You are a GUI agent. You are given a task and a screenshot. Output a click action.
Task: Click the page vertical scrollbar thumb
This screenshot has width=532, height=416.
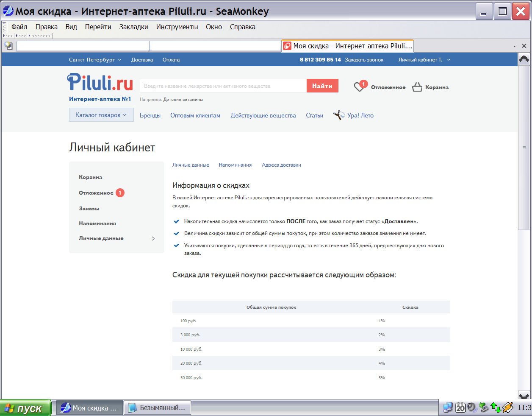pyautogui.click(x=524, y=148)
